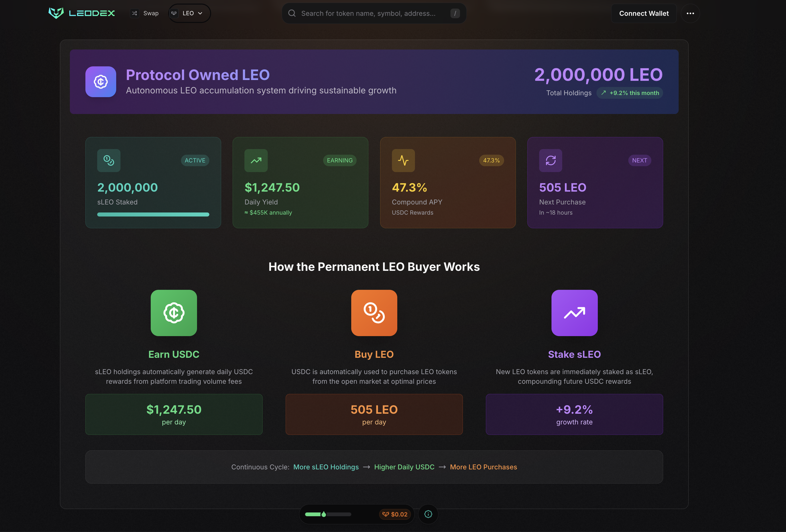Click the 2,000,000 sLEO Staked value

click(127, 188)
